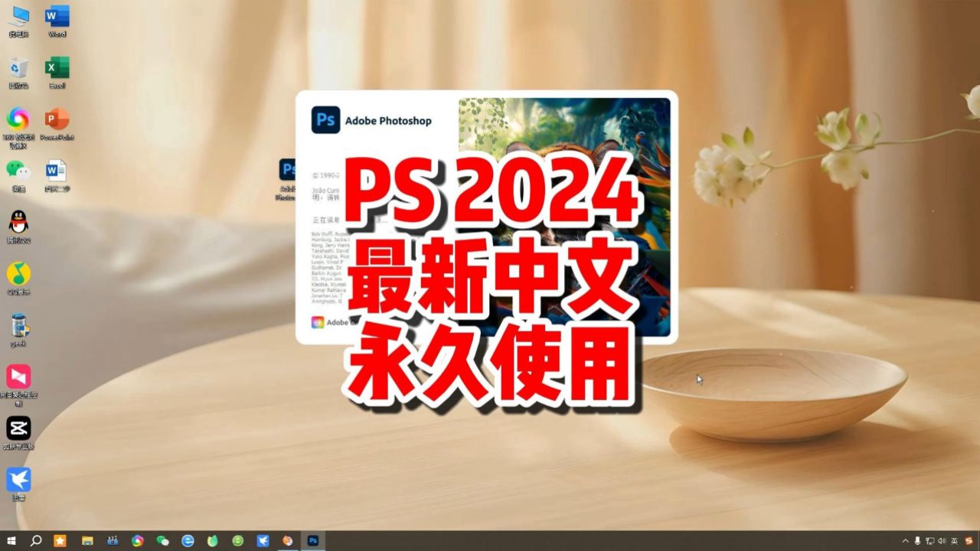Image resolution: width=980 pixels, height=551 pixels.
Task: Toggle the microphone icon in system tray
Action: pos(918,540)
